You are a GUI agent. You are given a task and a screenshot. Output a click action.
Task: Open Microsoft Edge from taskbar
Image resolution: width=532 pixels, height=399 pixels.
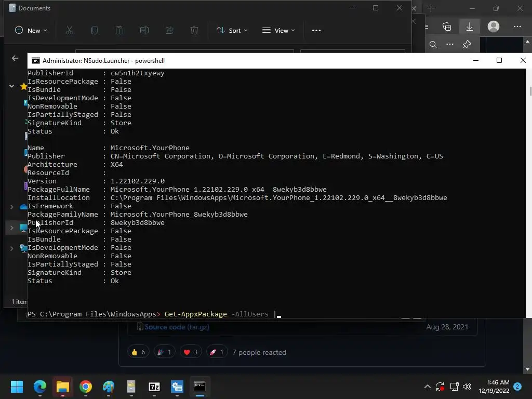pyautogui.click(x=40, y=387)
